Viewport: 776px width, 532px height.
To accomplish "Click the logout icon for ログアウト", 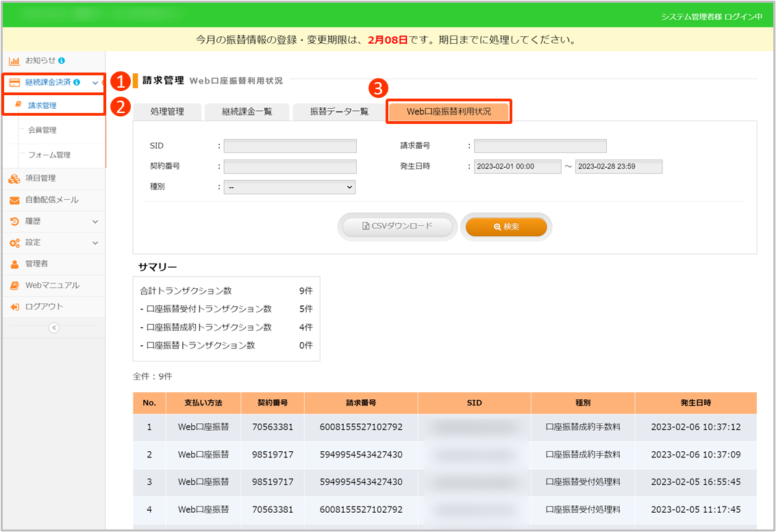I will pos(14,307).
